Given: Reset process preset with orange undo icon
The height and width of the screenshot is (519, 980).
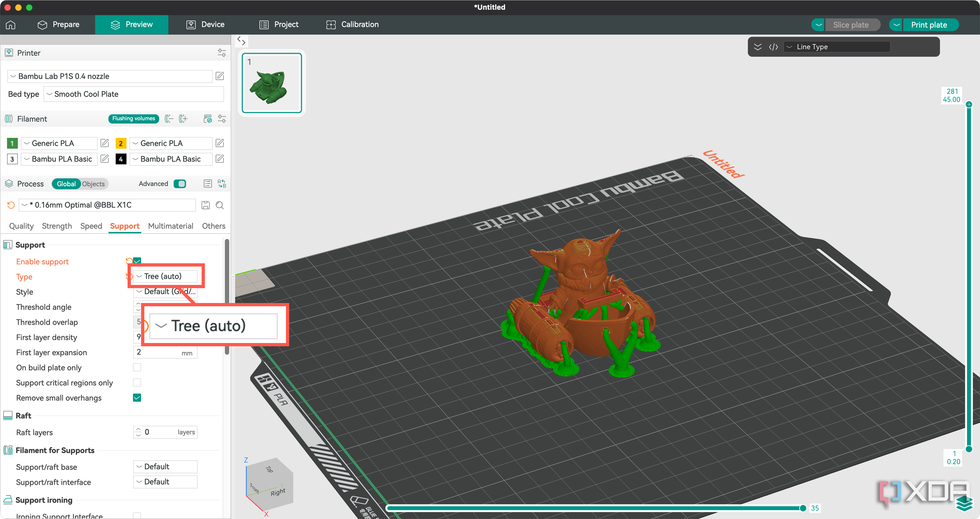Looking at the screenshot, I should 11,205.
